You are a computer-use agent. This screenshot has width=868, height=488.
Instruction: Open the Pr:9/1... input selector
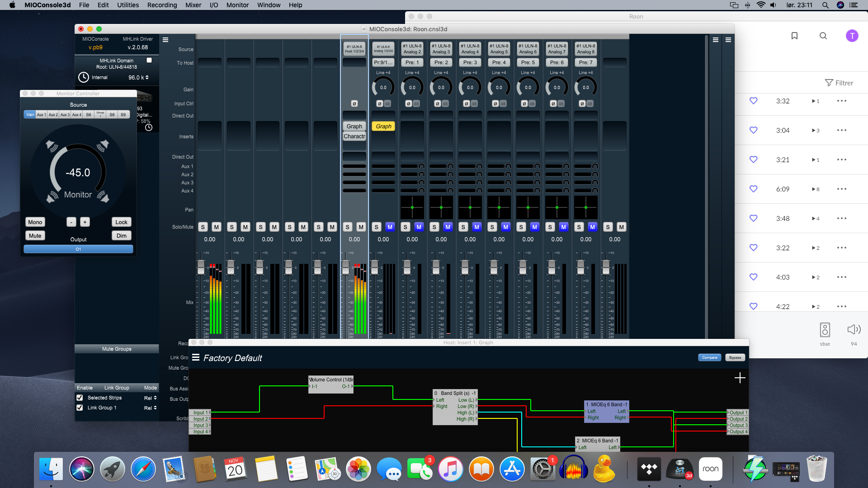(x=383, y=62)
